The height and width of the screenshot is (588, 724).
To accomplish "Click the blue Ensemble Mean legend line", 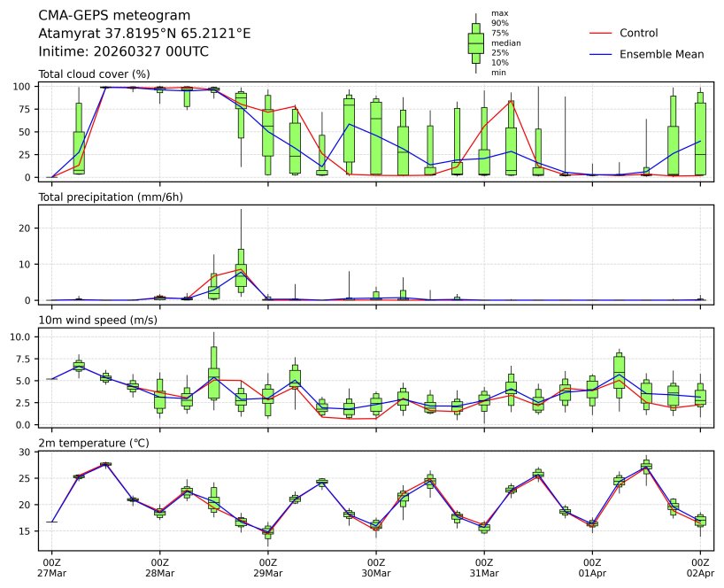I will tap(601, 54).
